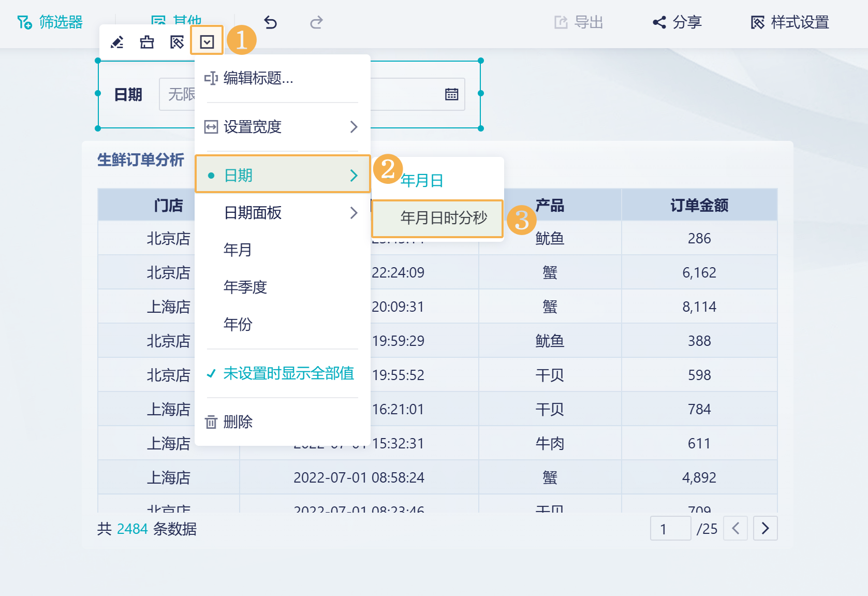Click the edit pencil icon on widget toolbar
Viewport: 868px width, 596px height.
[117, 42]
